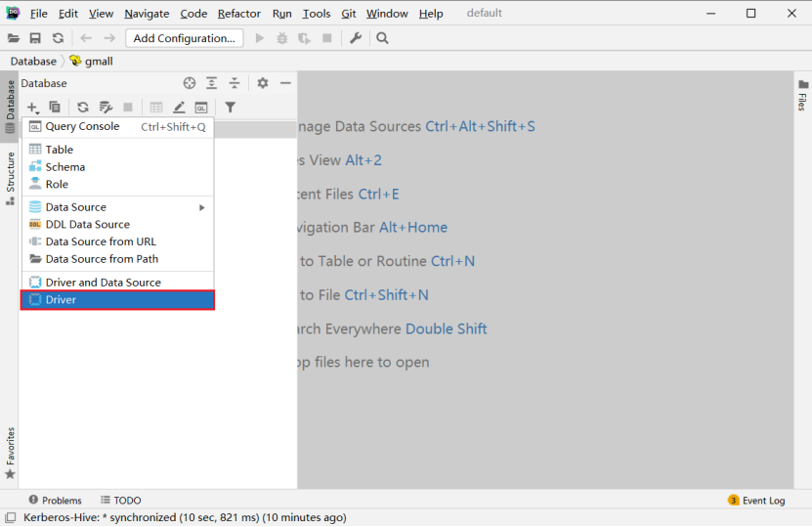Hide the Database panel with minus icon
The width and height of the screenshot is (812, 527).
pos(285,83)
